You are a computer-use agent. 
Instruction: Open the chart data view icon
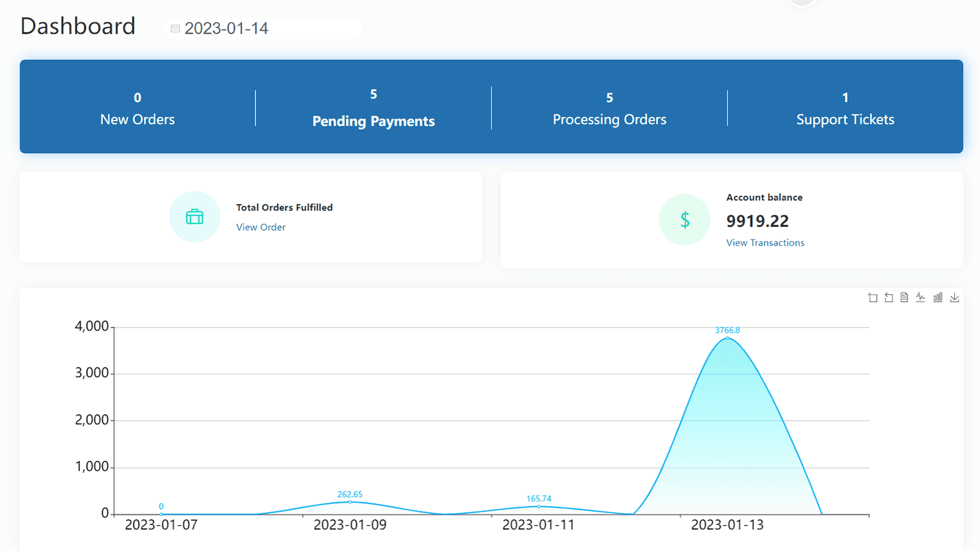click(904, 298)
